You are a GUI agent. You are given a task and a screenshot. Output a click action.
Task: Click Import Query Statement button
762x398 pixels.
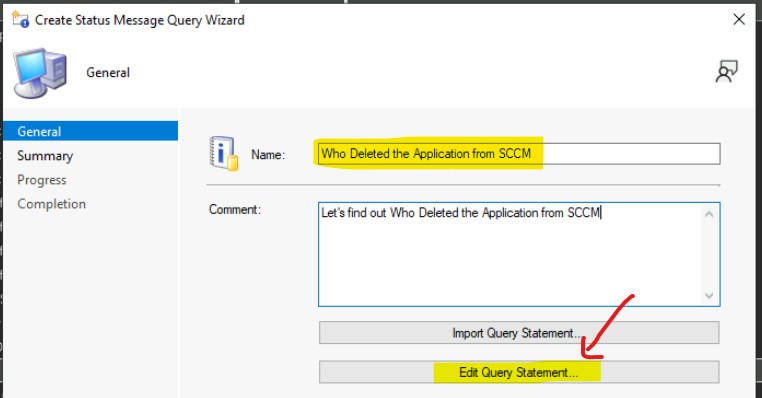[519, 333]
